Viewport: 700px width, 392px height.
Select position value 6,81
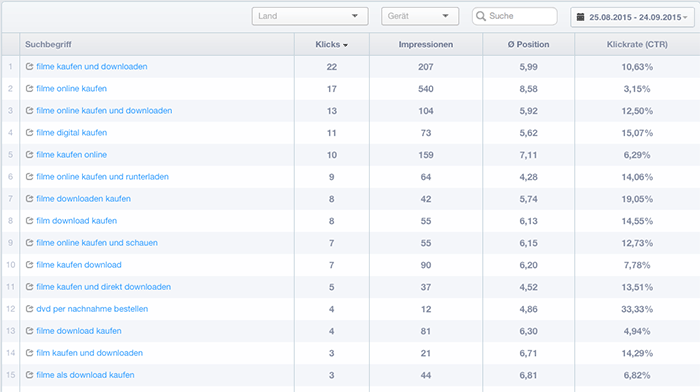click(529, 375)
